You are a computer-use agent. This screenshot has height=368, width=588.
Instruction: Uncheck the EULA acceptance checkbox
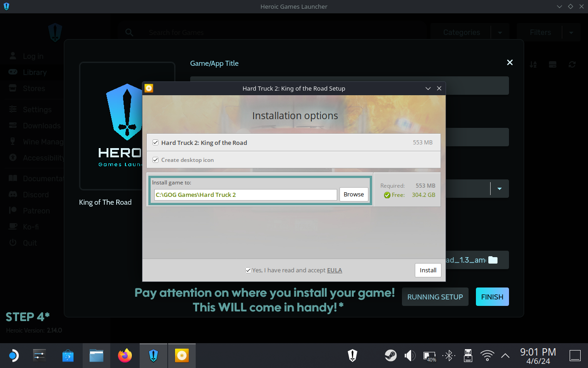(x=248, y=270)
